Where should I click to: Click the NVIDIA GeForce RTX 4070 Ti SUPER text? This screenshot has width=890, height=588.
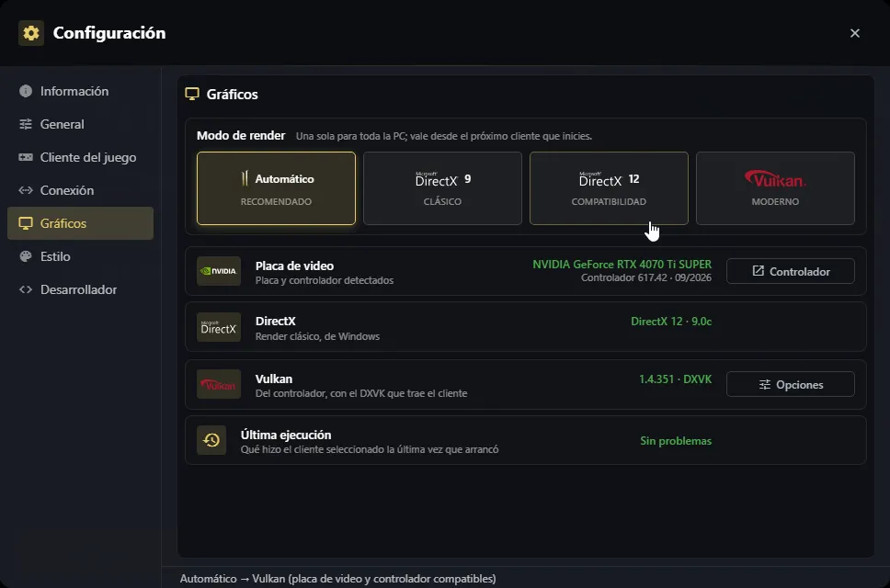[622, 265]
